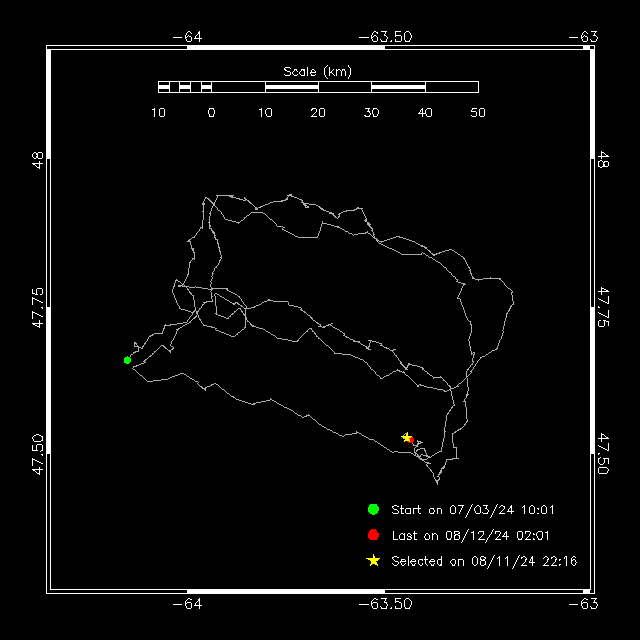Screen dimensions: 640x640
Task: Click the 0 mark label under the scale bar
Action: (211, 113)
